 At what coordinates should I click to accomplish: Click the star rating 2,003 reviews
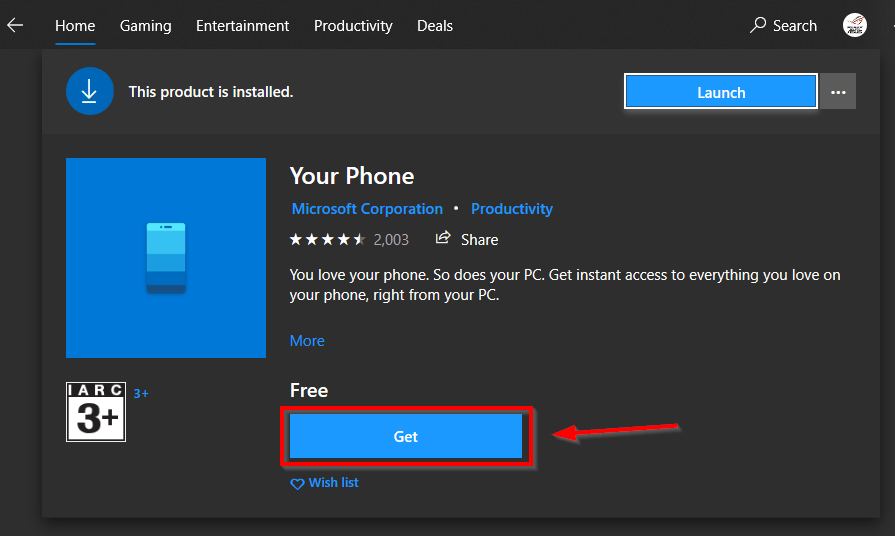[x=349, y=239]
